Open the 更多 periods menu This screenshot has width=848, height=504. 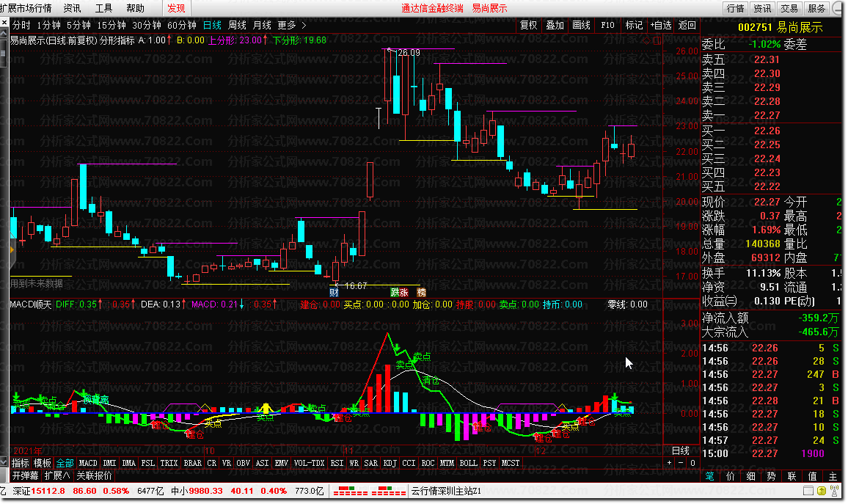point(287,26)
